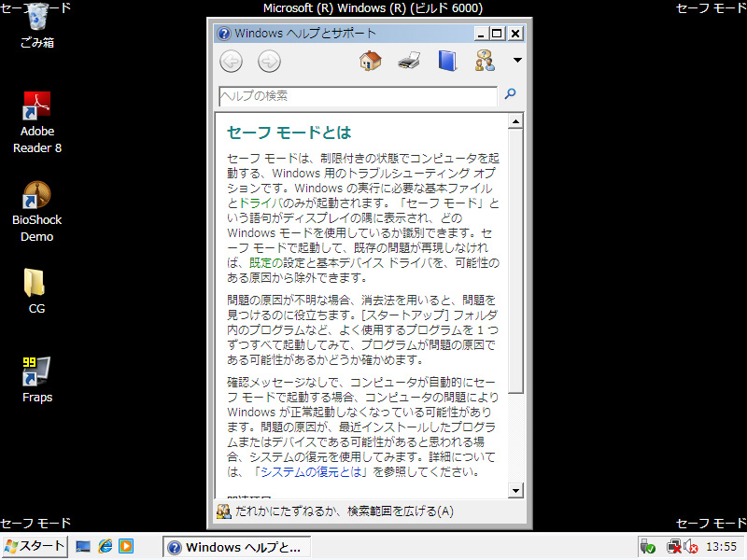Click the Help search input field

click(x=358, y=96)
